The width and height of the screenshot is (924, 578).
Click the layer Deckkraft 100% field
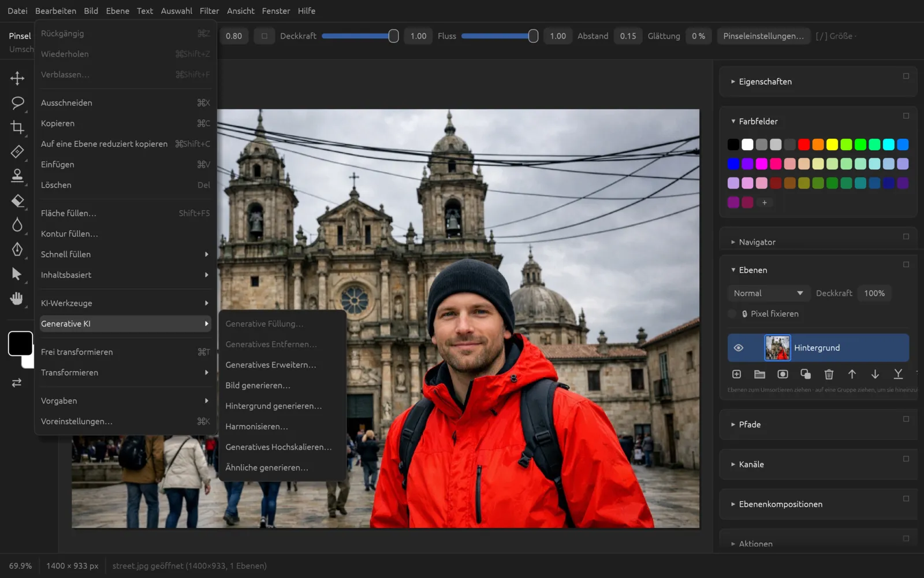point(874,294)
